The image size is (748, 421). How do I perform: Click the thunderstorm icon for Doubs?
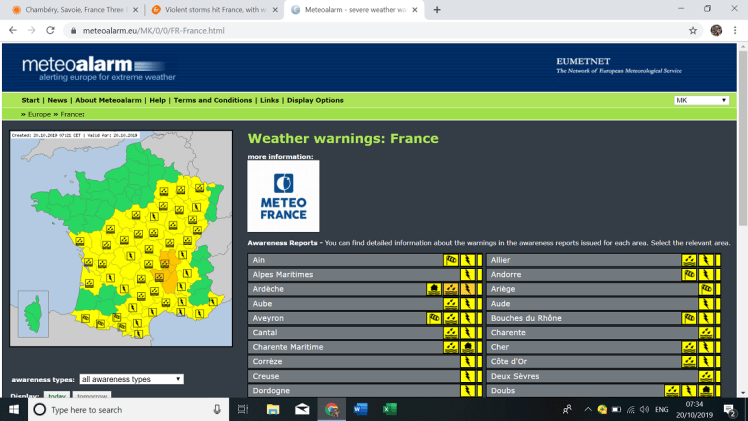click(689, 390)
